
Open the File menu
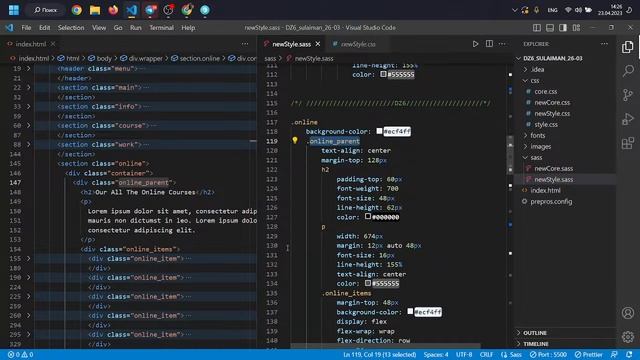coord(26,28)
